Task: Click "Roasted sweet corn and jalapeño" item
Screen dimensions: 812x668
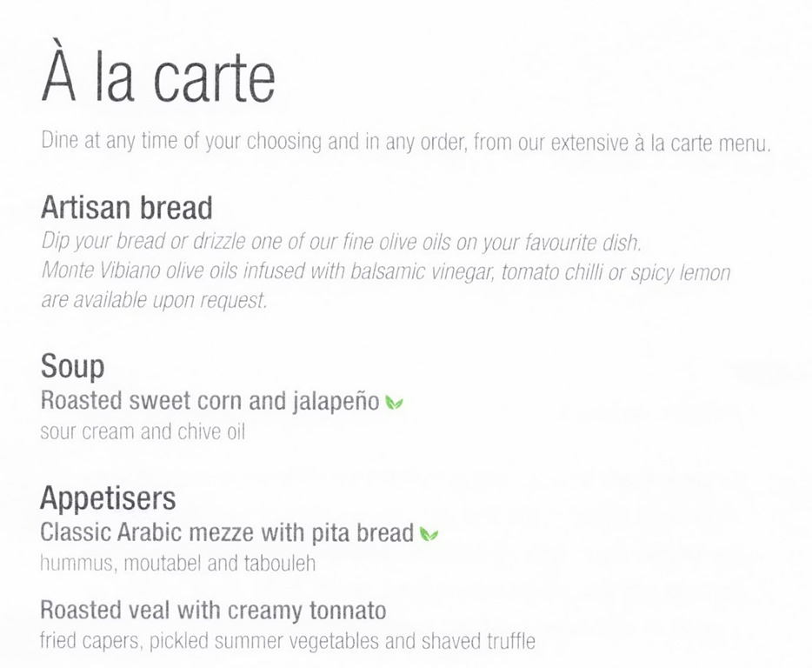Action: (210, 401)
